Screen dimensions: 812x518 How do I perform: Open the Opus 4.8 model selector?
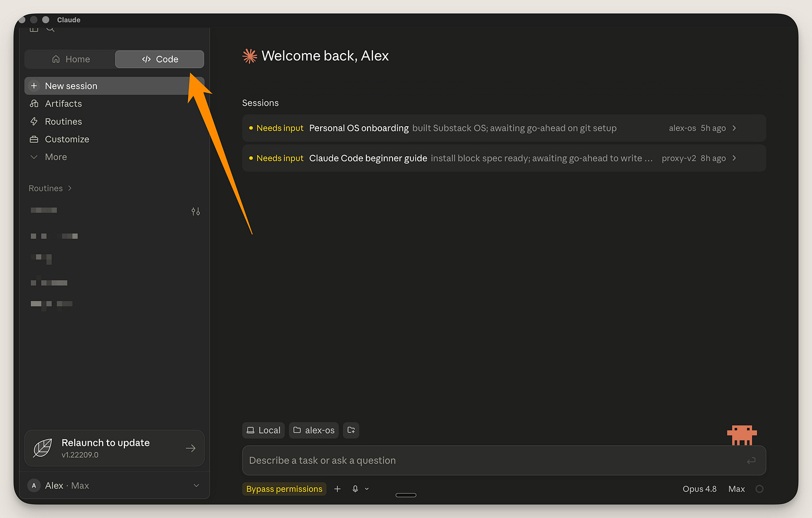(x=699, y=489)
